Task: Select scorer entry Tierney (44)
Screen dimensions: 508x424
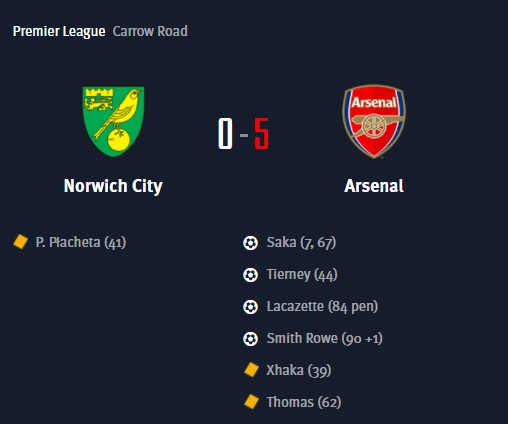Action: coord(302,275)
